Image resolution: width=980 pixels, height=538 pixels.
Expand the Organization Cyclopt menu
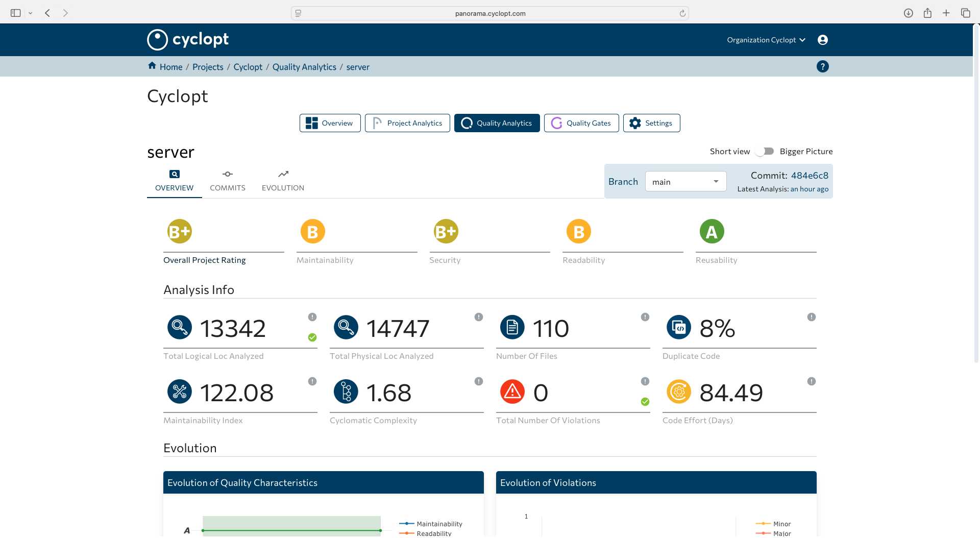pyautogui.click(x=766, y=40)
